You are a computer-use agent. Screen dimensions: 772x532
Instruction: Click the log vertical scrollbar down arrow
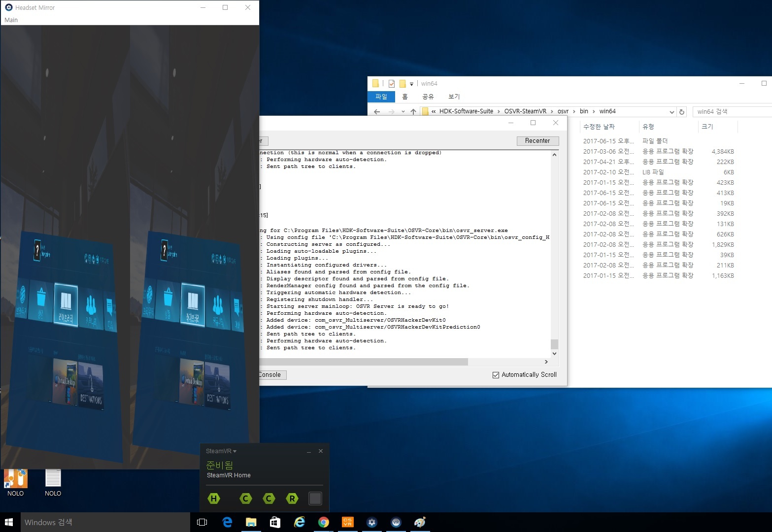[554, 353]
